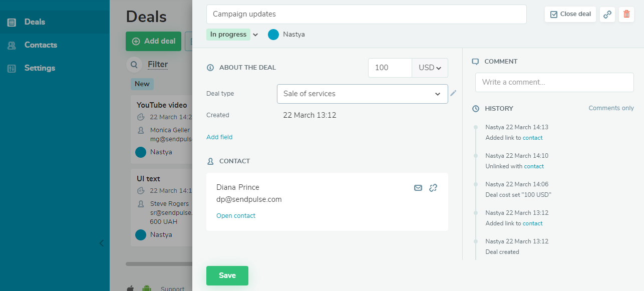Open Diana Prince's contact page
Image resolution: width=644 pixels, height=291 pixels.
coord(236,215)
